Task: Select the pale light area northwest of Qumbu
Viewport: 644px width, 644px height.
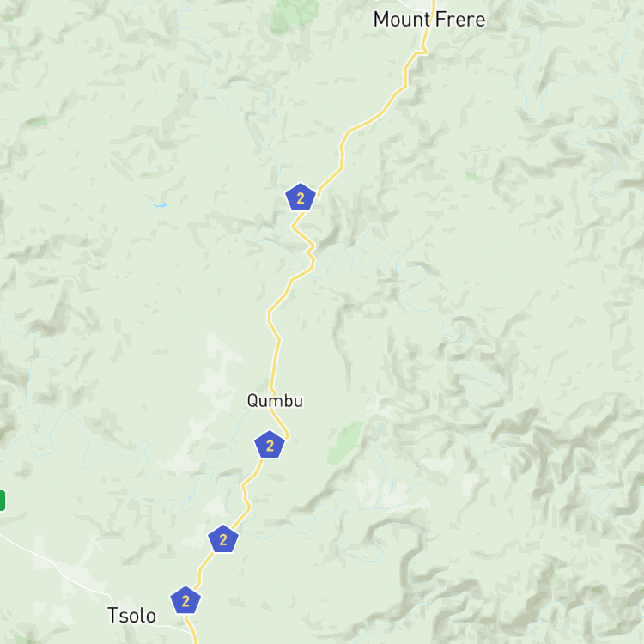Action: coord(218,369)
